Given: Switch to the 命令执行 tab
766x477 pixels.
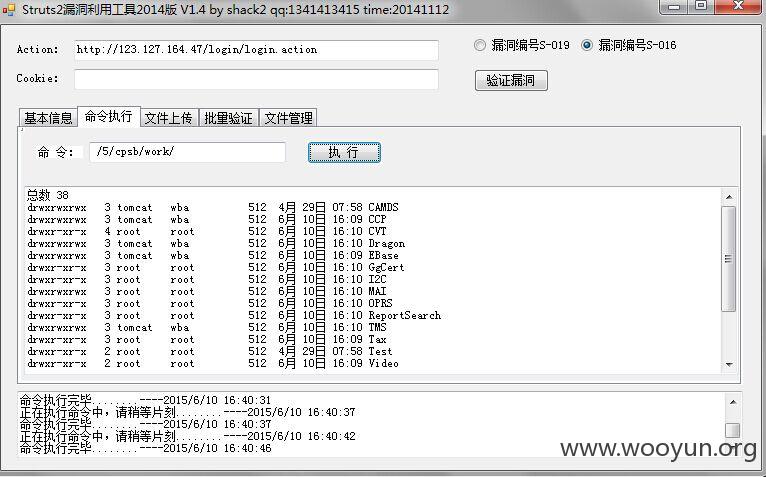Looking at the screenshot, I should (109, 116).
